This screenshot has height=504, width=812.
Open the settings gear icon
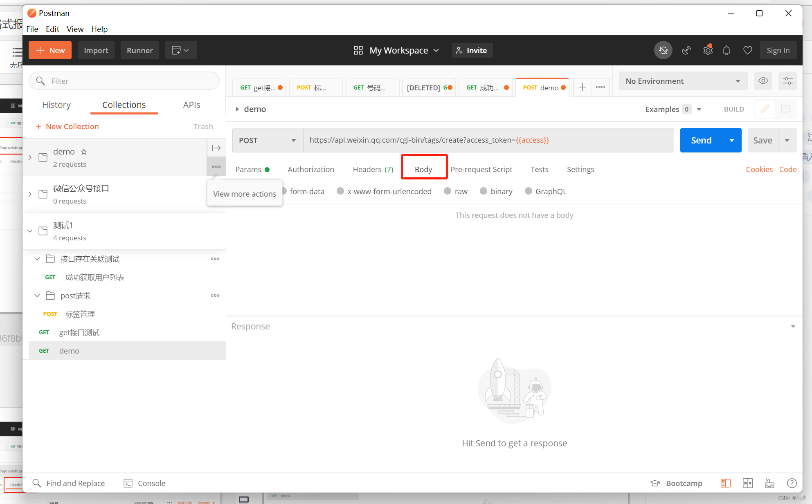pyautogui.click(x=708, y=50)
